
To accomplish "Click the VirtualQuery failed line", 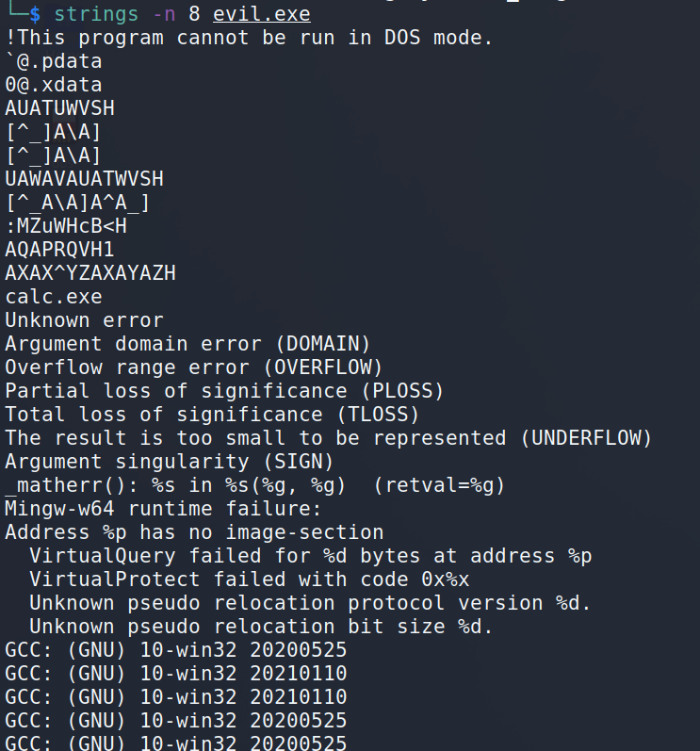I will click(311, 556).
